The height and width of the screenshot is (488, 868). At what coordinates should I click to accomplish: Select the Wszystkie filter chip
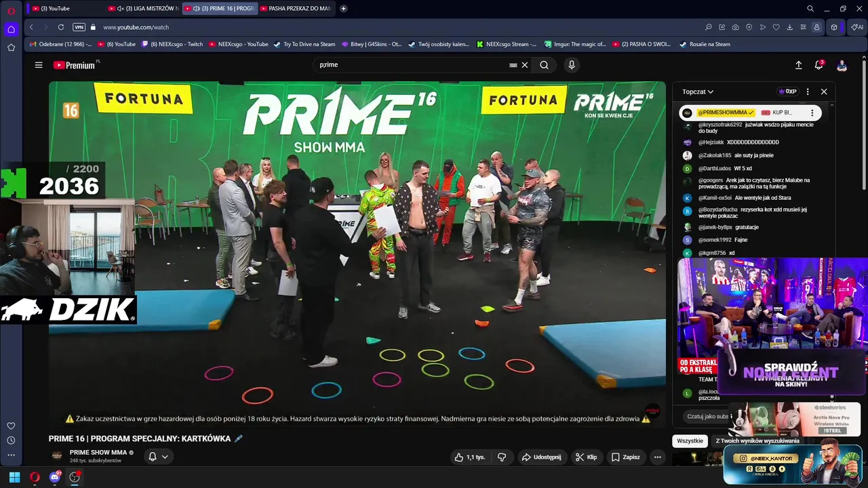(x=690, y=441)
